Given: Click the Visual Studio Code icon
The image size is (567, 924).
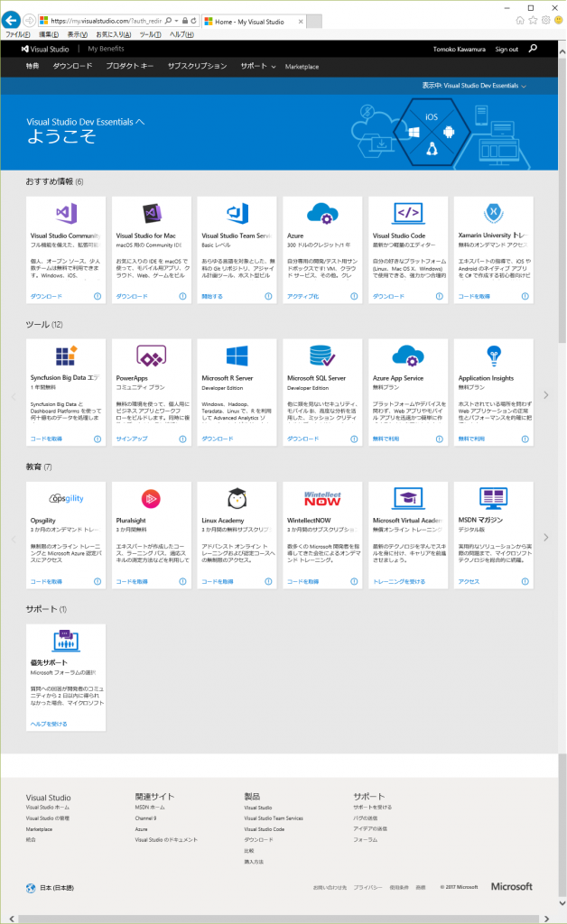Looking at the screenshot, I should [x=408, y=213].
